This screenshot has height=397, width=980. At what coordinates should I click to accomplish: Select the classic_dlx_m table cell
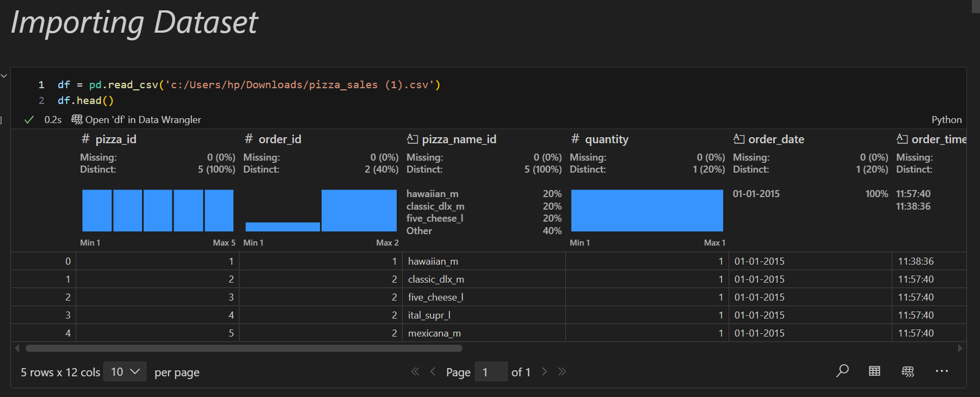pos(484,279)
